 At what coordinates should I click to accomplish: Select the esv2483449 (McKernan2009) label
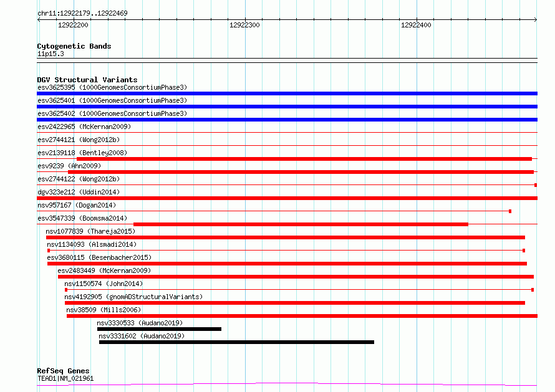pos(104,270)
